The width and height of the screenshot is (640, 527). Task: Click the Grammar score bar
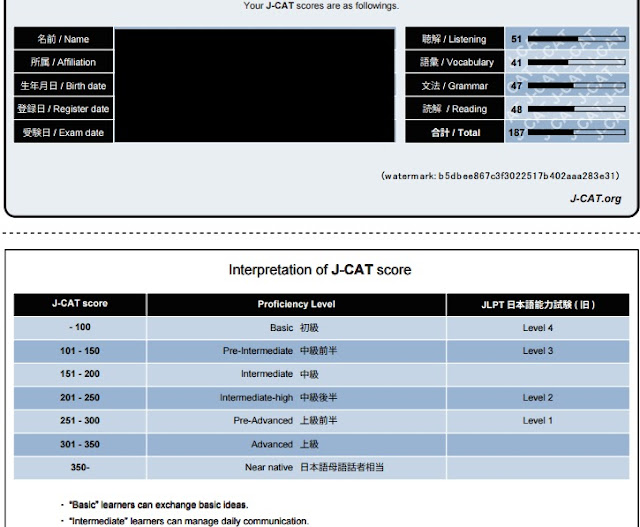(576, 86)
